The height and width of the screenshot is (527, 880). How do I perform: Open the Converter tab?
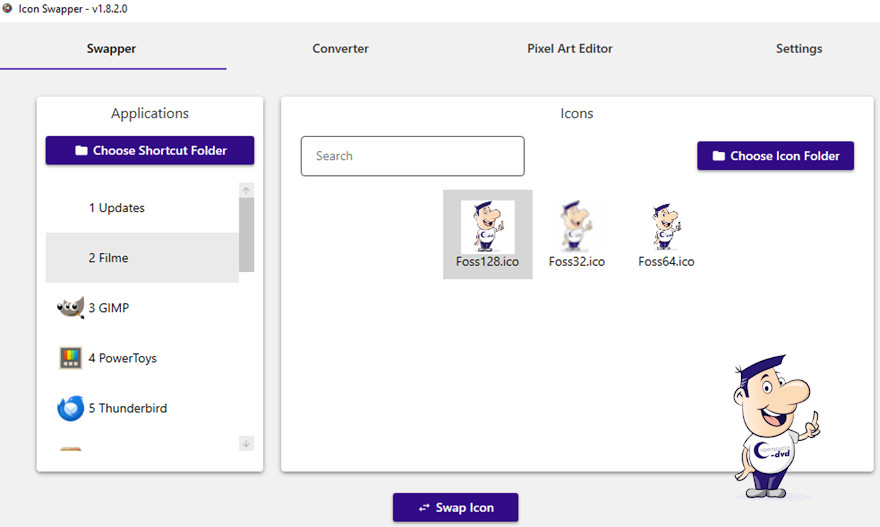tap(340, 49)
